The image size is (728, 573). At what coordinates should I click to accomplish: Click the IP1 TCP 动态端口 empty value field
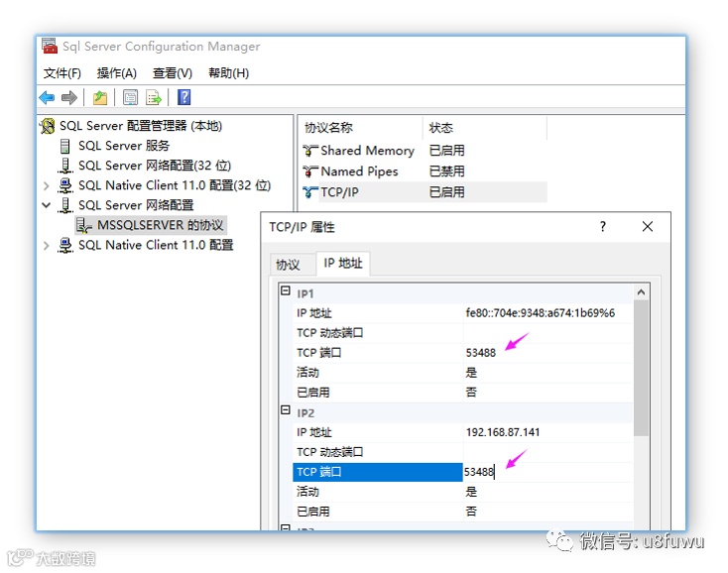(547, 333)
